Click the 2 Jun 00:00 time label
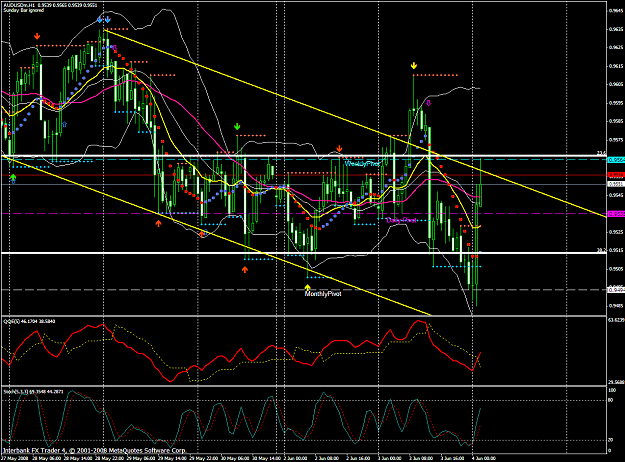This screenshot has width=625, height=462. tap(294, 458)
